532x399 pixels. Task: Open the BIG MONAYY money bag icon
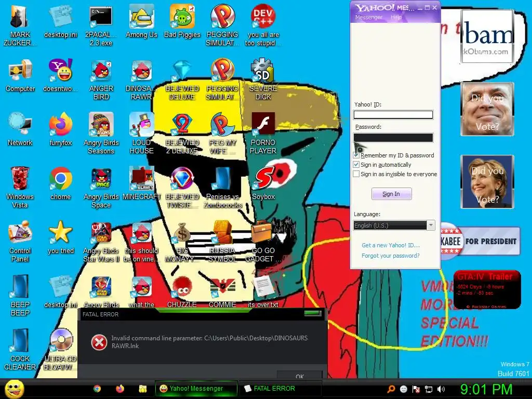click(x=182, y=241)
